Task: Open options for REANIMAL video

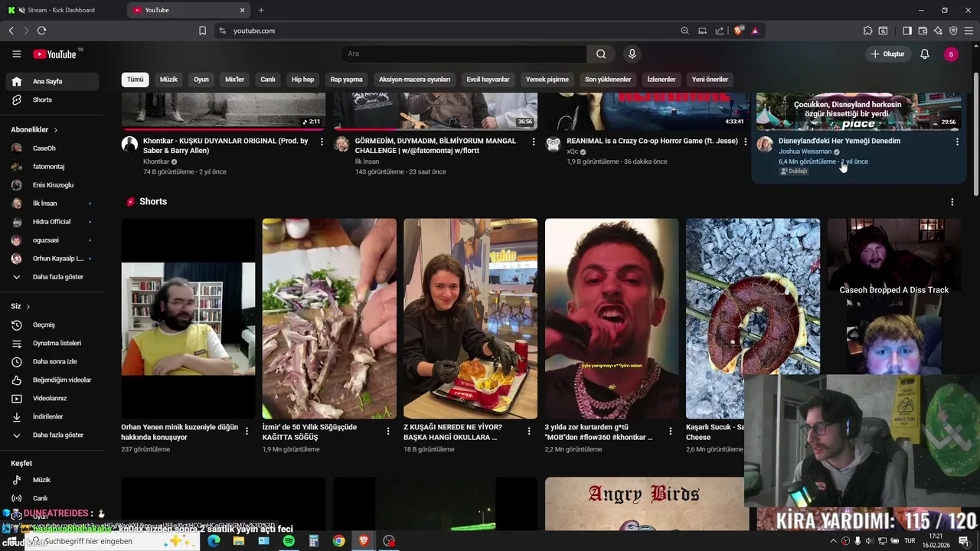Action: [746, 142]
